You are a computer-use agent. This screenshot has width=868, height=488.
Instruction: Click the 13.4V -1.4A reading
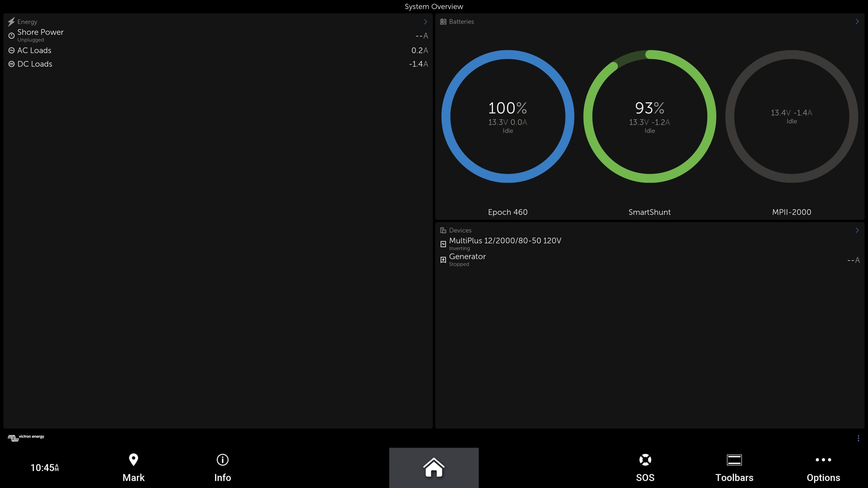point(792,113)
